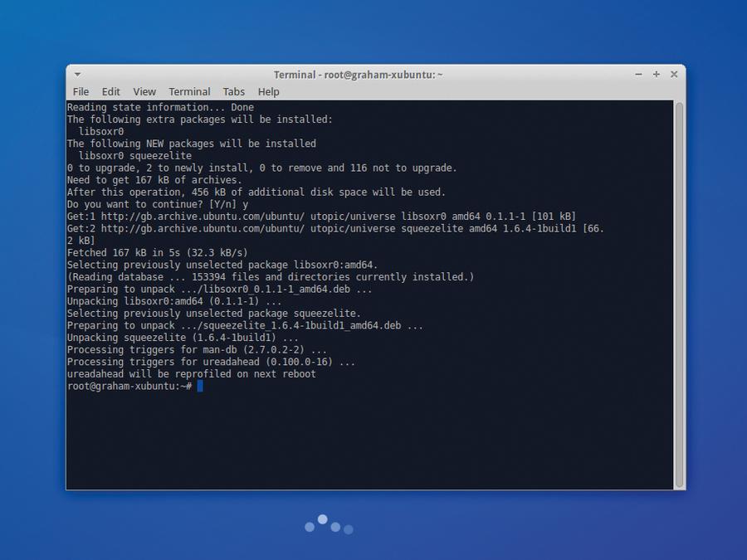The width and height of the screenshot is (747, 560).
Task: Click the 'Need to get 167 kB of archives.' line
Action: (x=154, y=180)
